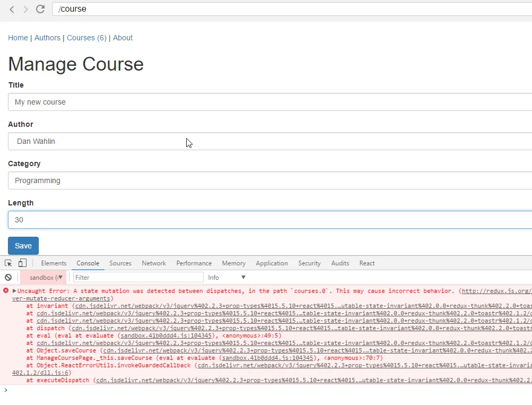Open the cdn.jsdelivr.net link after 'at invariant'
The image size is (532, 405).
(x=304, y=306)
